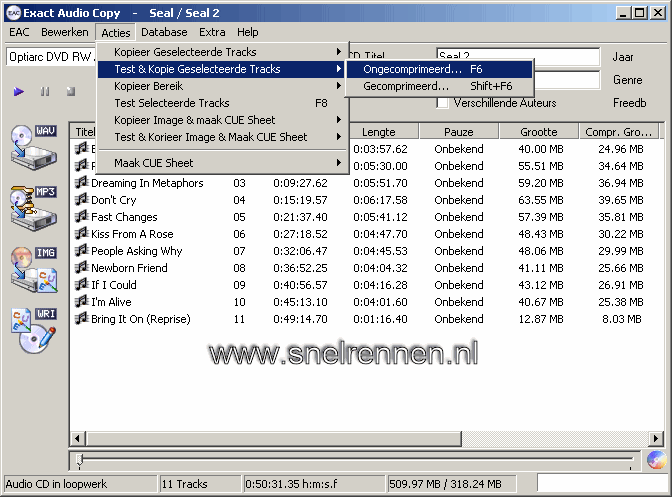Image resolution: width=672 pixels, height=497 pixels.
Task: Select the If I Could track
Action: [x=114, y=285]
